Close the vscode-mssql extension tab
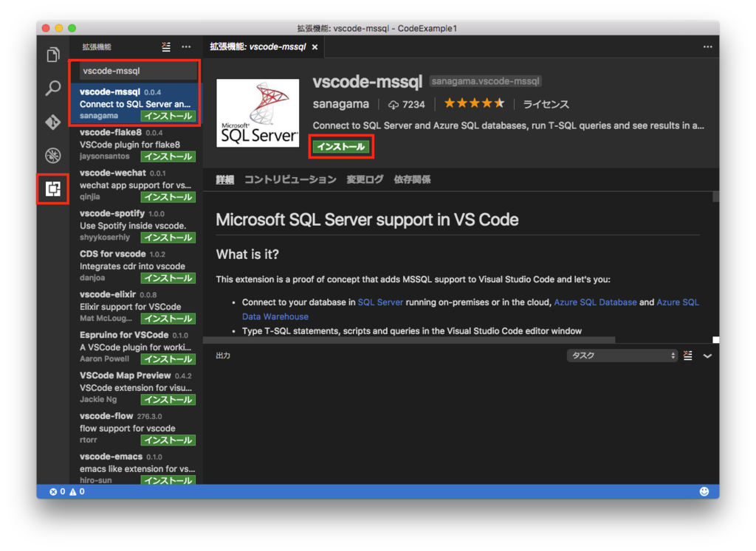The image size is (756, 551). point(315,47)
